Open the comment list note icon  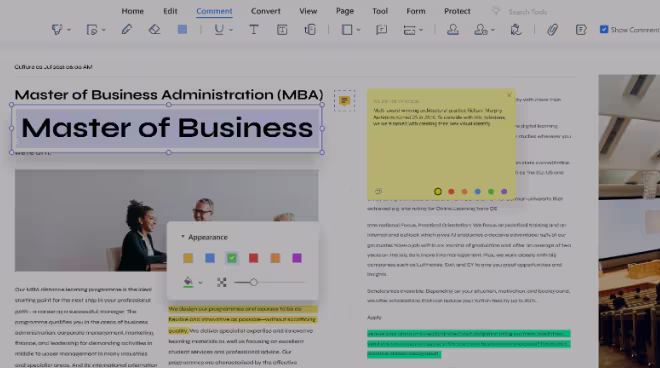point(581,29)
